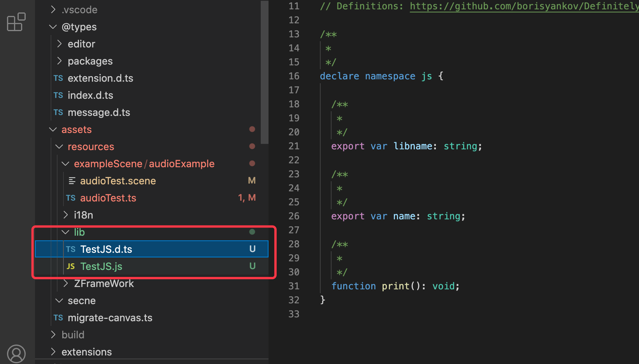Click the TS icon beside TestJS.d.ts
Screen dimensions: 639x364
(71, 249)
